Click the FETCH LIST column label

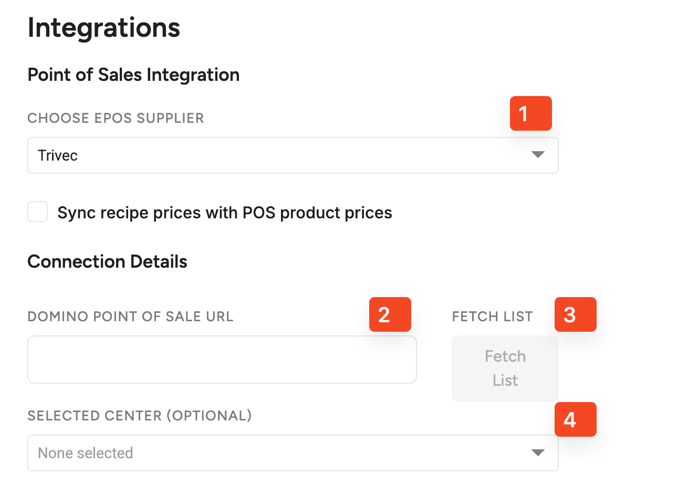[492, 317]
